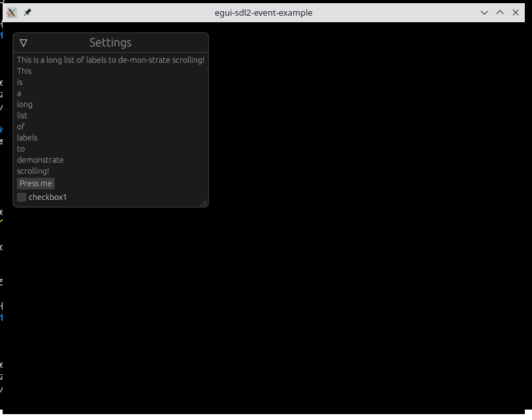Screen dimensions: 532x420
Task: Toggle checkbox1 on
Action: pyautogui.click(x=22, y=197)
